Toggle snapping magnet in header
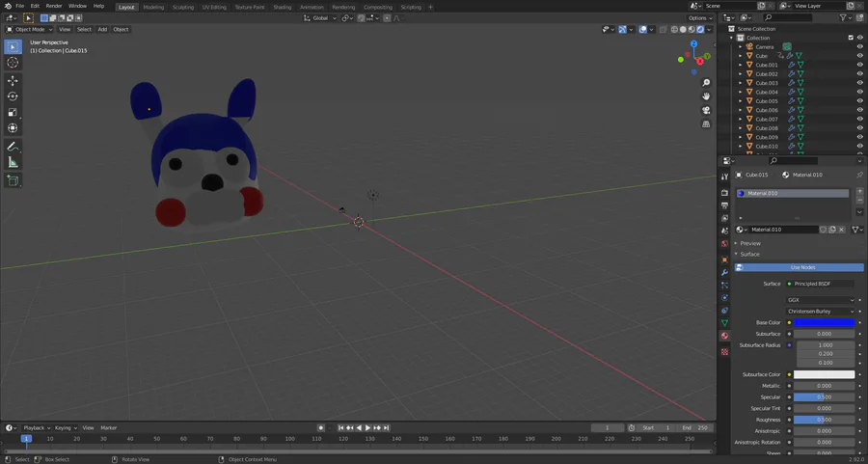This screenshot has width=868, height=464. [361, 18]
